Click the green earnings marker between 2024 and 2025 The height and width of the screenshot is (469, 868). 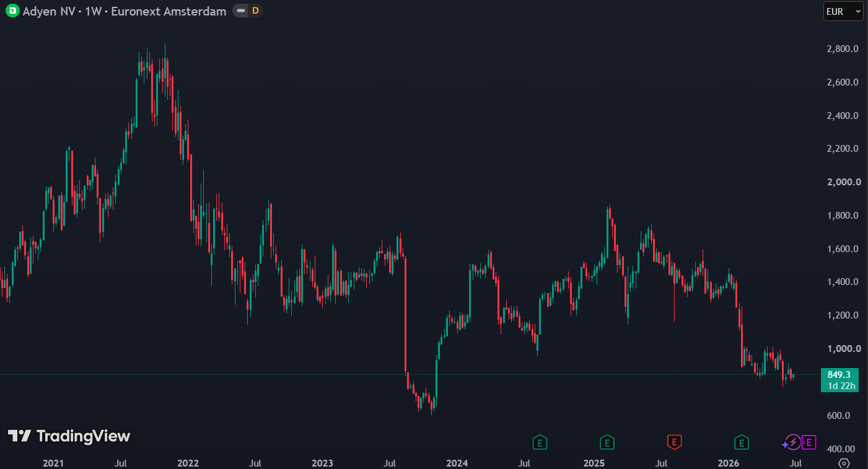point(540,442)
